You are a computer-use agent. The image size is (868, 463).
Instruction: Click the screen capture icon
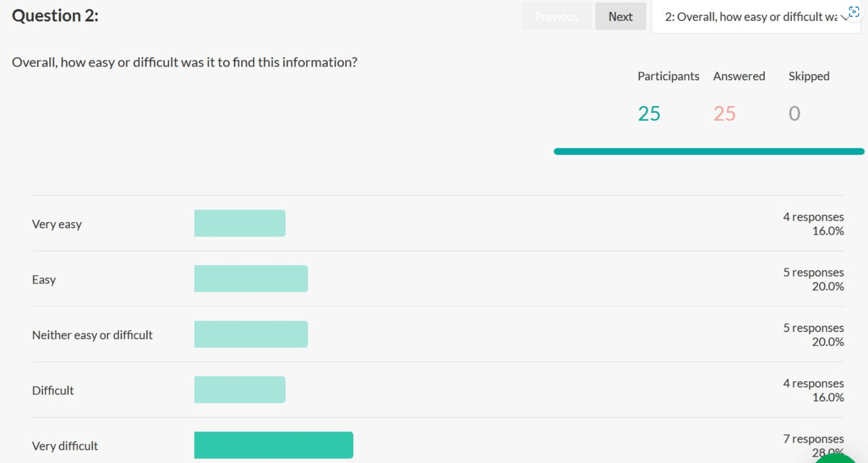[854, 12]
